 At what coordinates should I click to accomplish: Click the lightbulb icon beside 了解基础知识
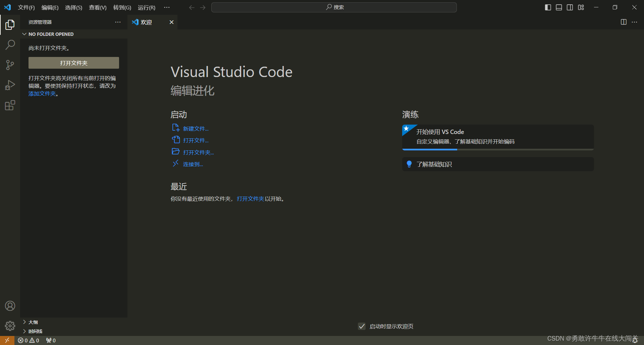pos(409,164)
